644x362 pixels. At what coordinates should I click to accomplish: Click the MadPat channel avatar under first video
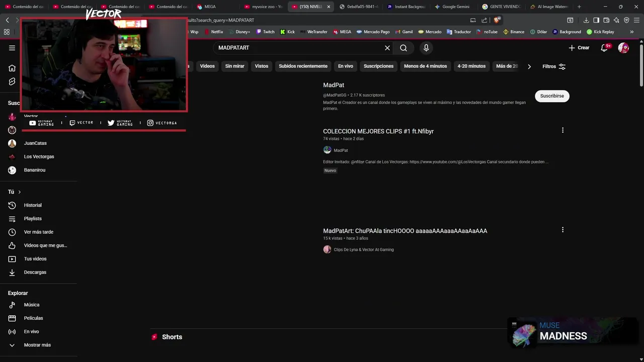(327, 150)
